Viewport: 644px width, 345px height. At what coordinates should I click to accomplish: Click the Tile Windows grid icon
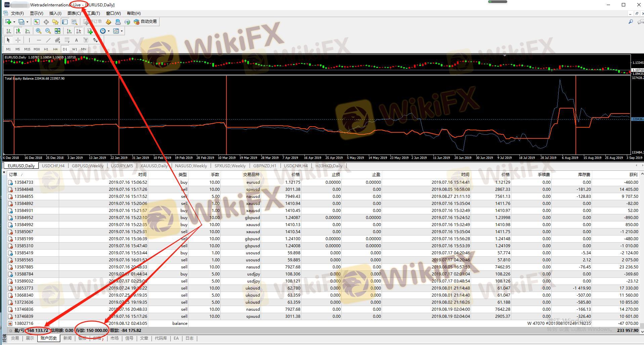click(57, 31)
